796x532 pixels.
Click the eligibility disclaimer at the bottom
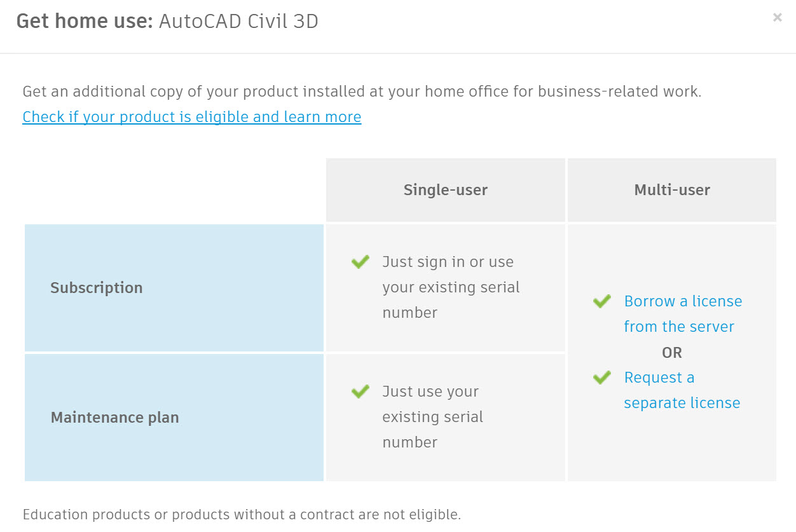pyautogui.click(x=242, y=514)
